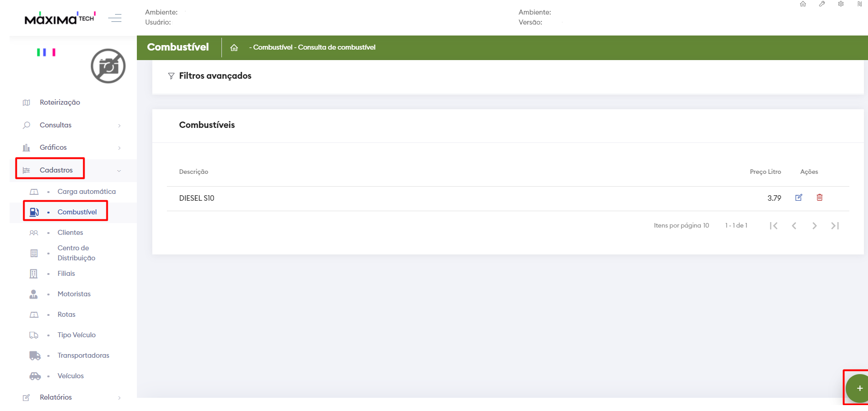Click the Preço Litro column header
The image size is (868, 411).
tap(765, 172)
